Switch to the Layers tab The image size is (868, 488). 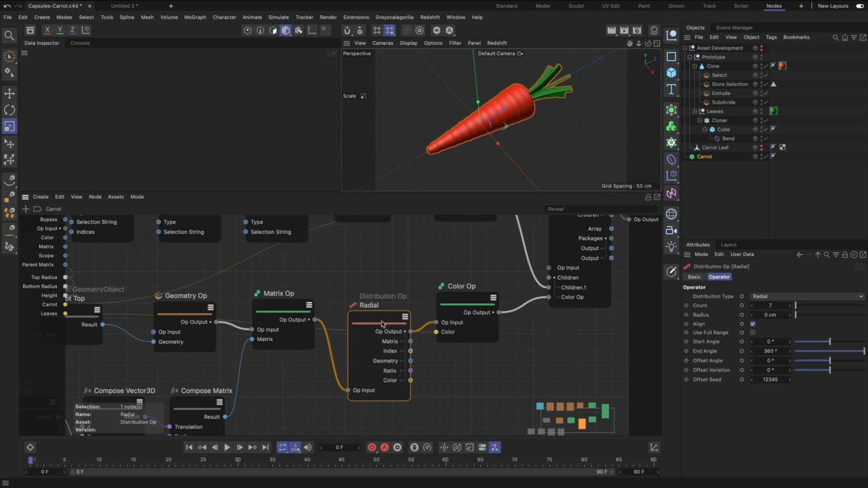[729, 245]
